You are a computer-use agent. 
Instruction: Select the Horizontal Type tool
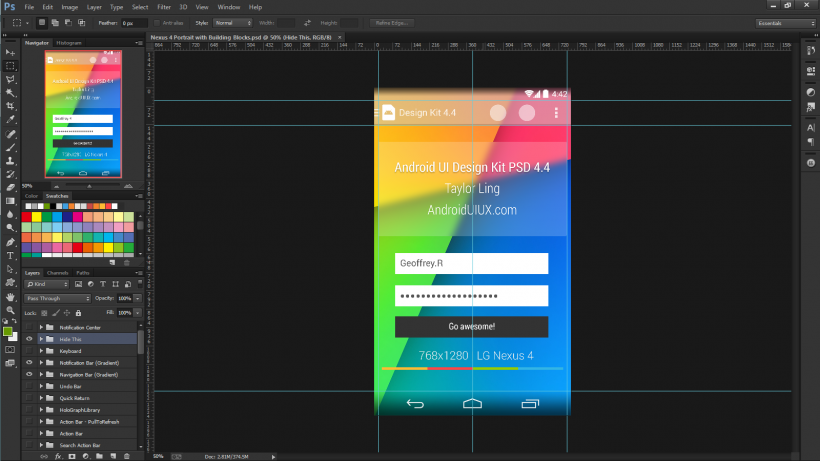click(10, 256)
